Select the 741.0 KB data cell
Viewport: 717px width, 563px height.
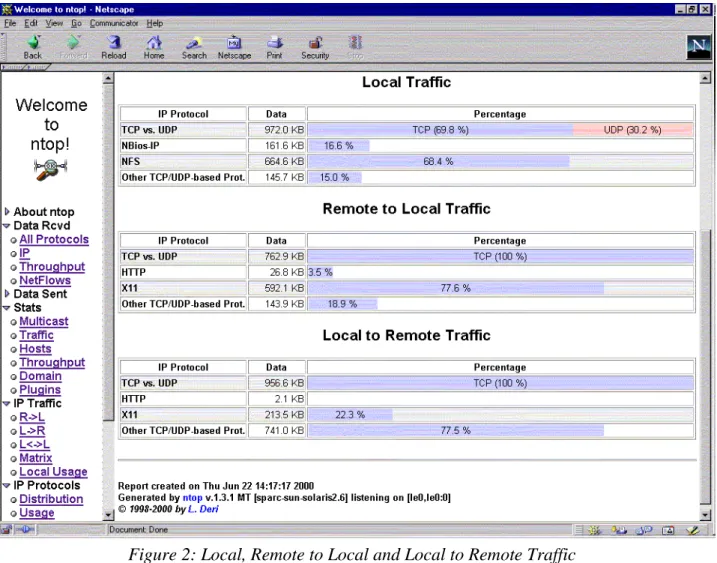click(277, 430)
